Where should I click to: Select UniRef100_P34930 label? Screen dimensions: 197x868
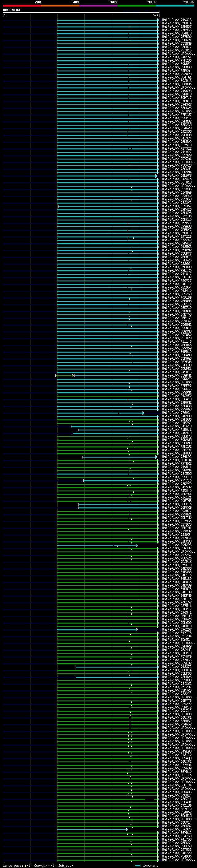pos(177,856)
